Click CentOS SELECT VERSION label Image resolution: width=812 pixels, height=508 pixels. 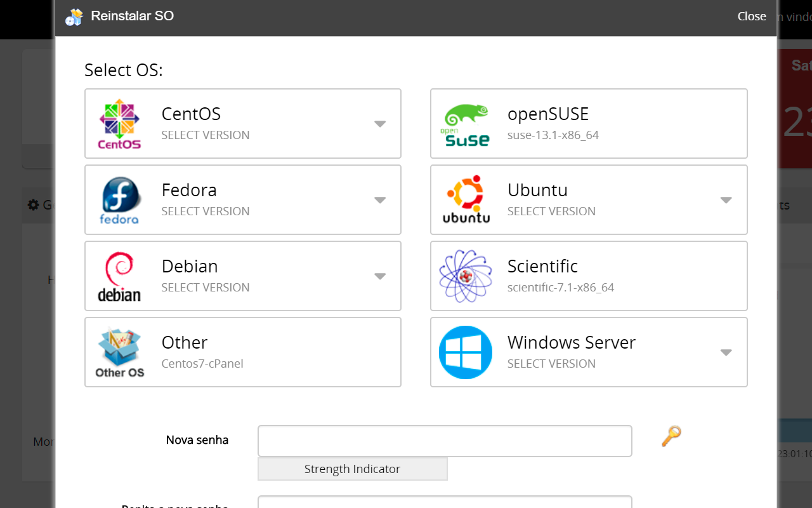tap(206, 135)
